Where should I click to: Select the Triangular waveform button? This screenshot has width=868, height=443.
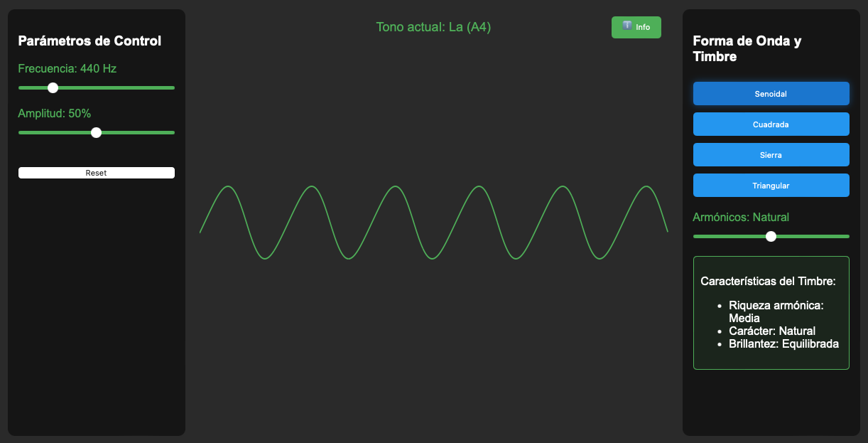[771, 186]
